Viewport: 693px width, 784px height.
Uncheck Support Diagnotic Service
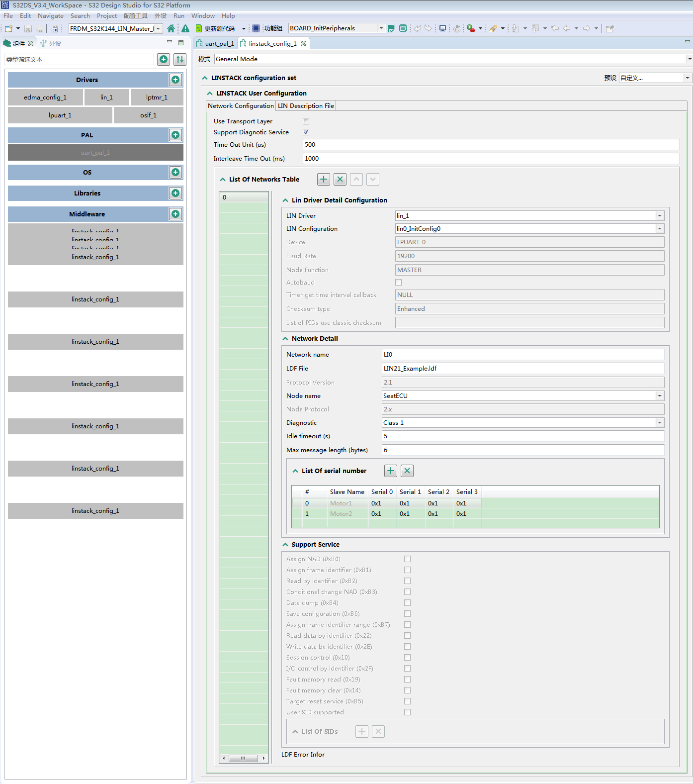306,132
